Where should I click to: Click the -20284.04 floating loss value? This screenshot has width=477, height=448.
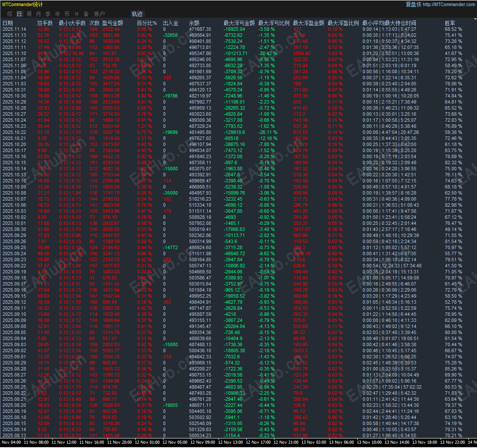(x=234, y=326)
